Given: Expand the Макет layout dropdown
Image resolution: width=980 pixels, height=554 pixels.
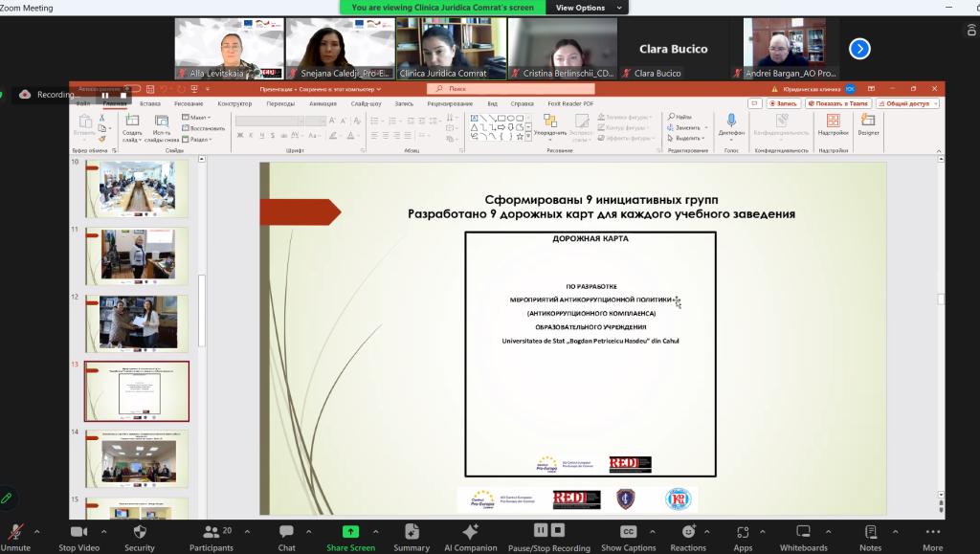Looking at the screenshot, I should tap(197, 118).
